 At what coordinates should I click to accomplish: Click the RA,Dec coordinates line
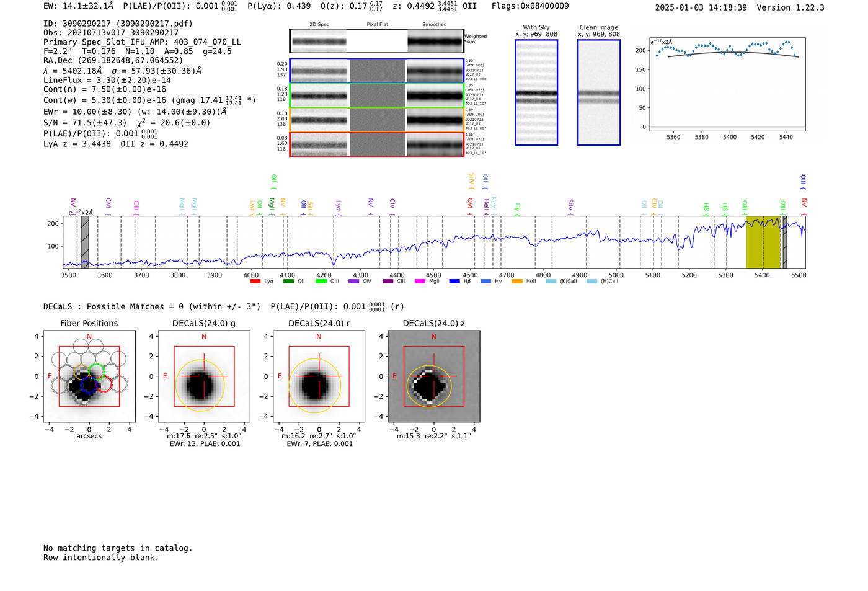[x=113, y=61]
